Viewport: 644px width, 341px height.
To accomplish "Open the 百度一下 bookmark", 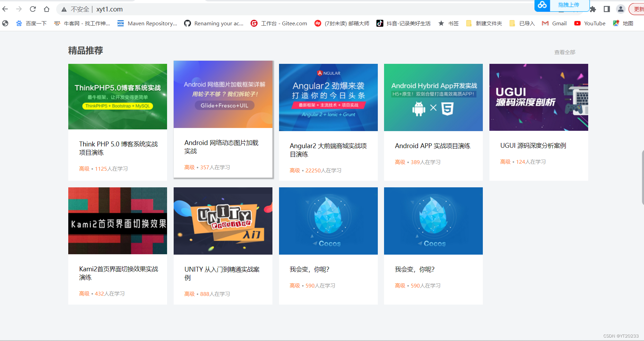I will click(31, 23).
